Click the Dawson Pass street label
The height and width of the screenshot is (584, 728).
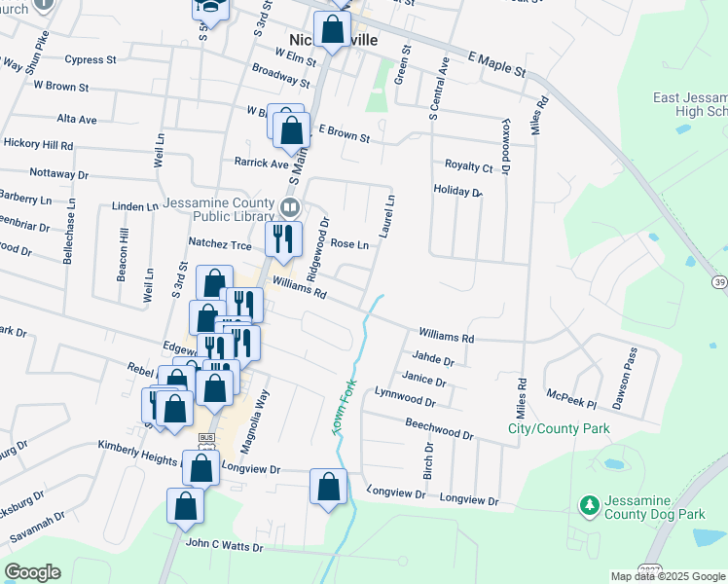(x=625, y=379)
